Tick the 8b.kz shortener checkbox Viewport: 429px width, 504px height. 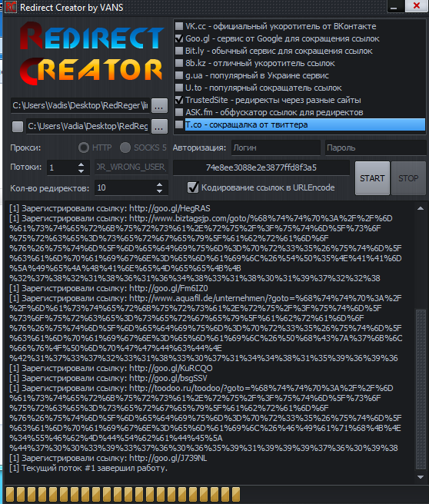[x=179, y=63]
